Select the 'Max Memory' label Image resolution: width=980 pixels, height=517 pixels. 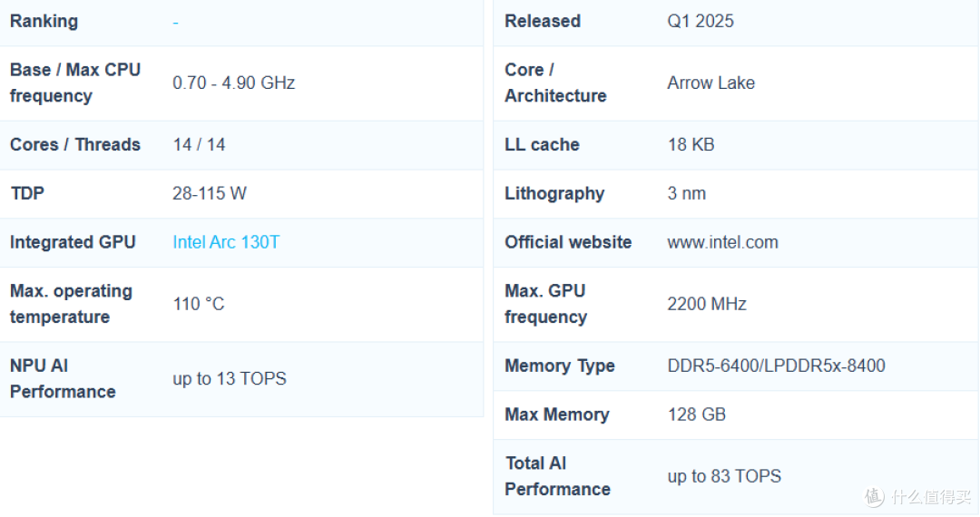click(x=557, y=415)
